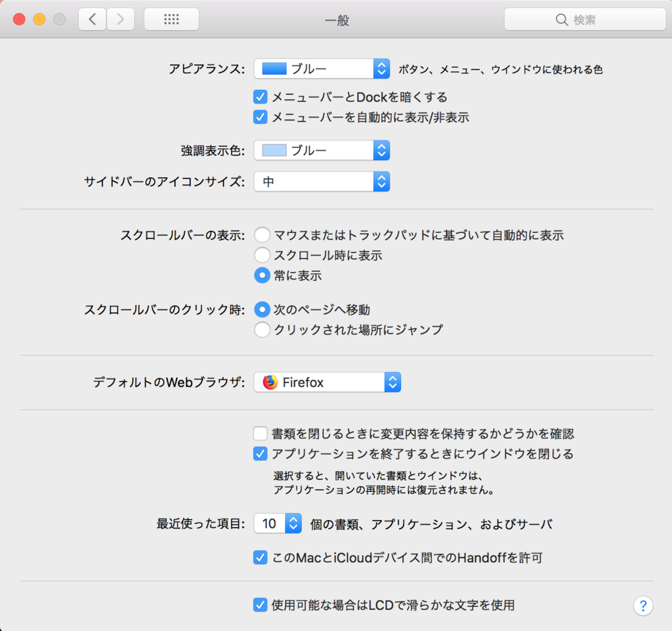Click the blue swatch in アピアランス popup
This screenshot has width=672, height=631.
274,68
